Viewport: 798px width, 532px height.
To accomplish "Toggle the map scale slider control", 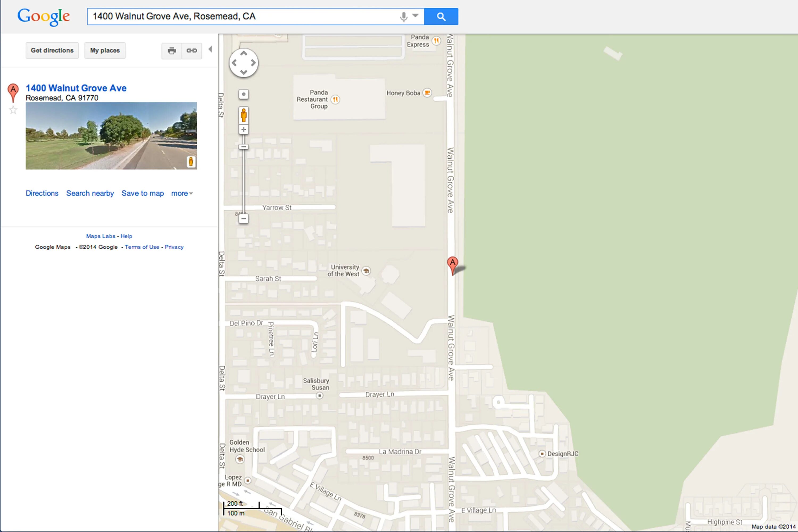I will pos(244,147).
